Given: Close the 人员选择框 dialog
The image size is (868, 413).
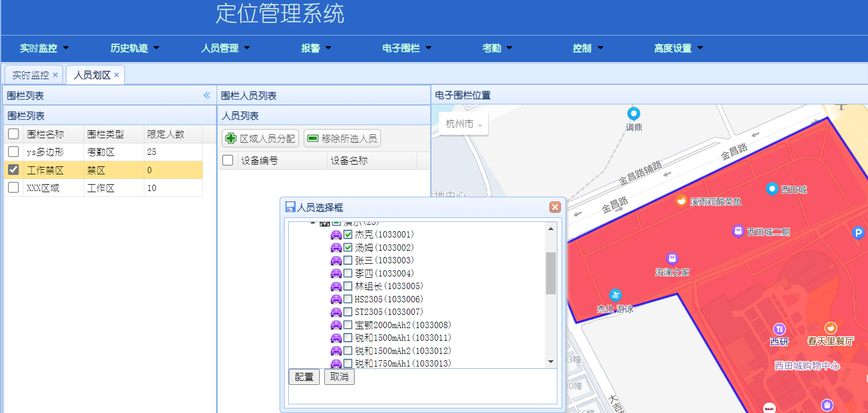Looking at the screenshot, I should [x=555, y=207].
